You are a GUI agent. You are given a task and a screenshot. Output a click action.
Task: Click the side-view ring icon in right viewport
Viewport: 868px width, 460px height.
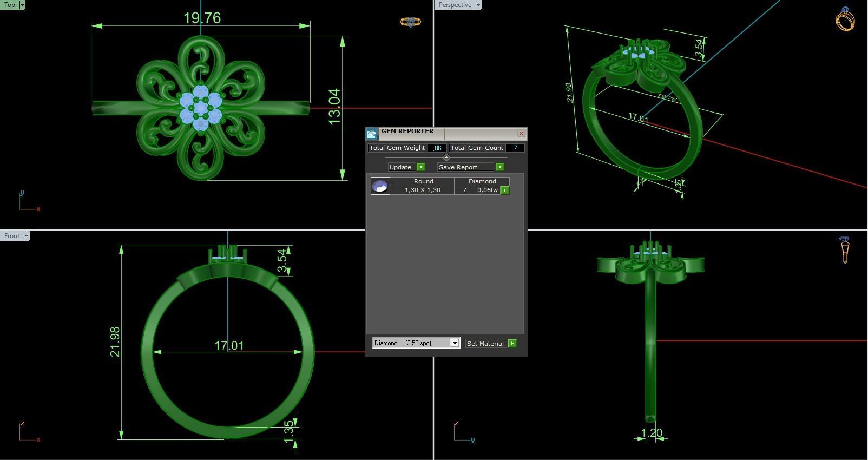point(845,249)
